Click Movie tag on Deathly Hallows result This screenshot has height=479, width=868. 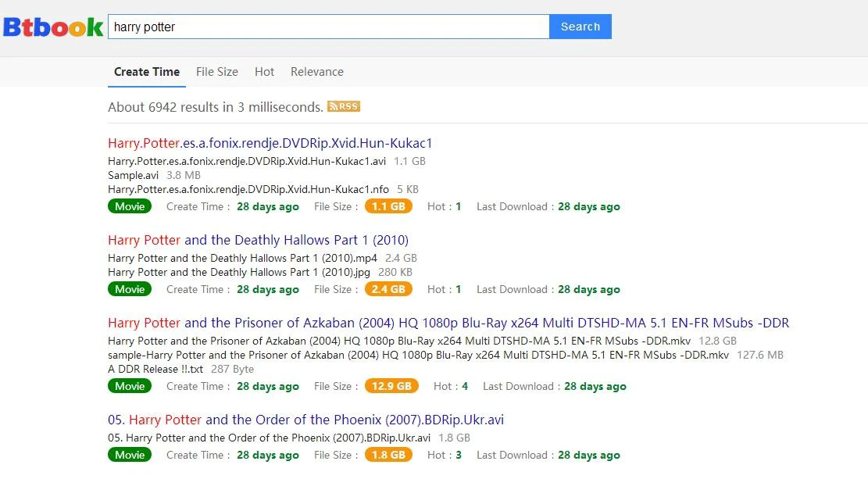pyautogui.click(x=130, y=289)
